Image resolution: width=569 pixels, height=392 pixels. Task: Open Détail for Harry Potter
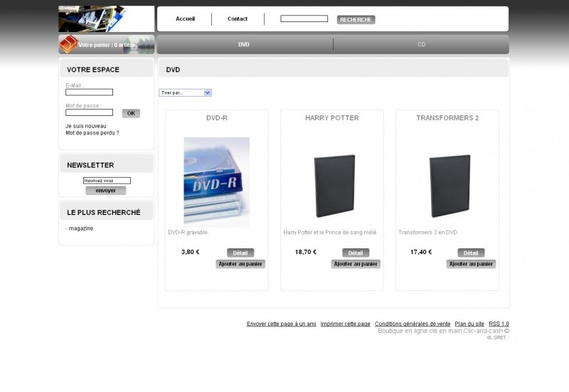tap(356, 253)
